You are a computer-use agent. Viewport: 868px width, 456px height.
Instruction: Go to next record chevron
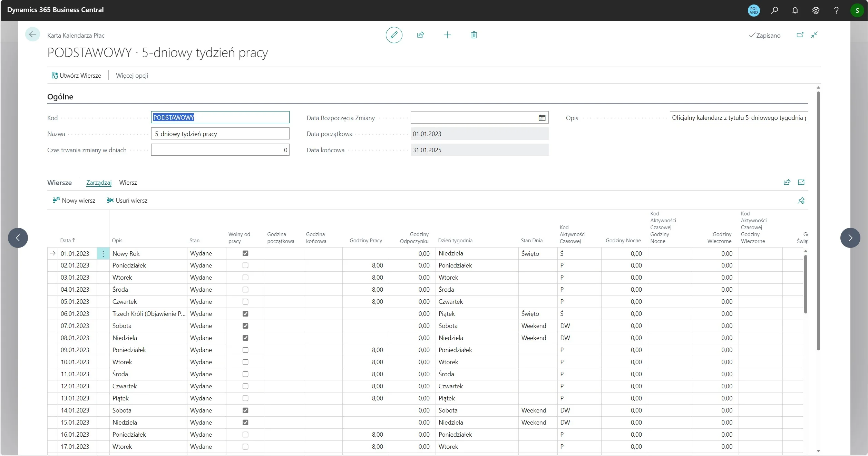(x=850, y=238)
